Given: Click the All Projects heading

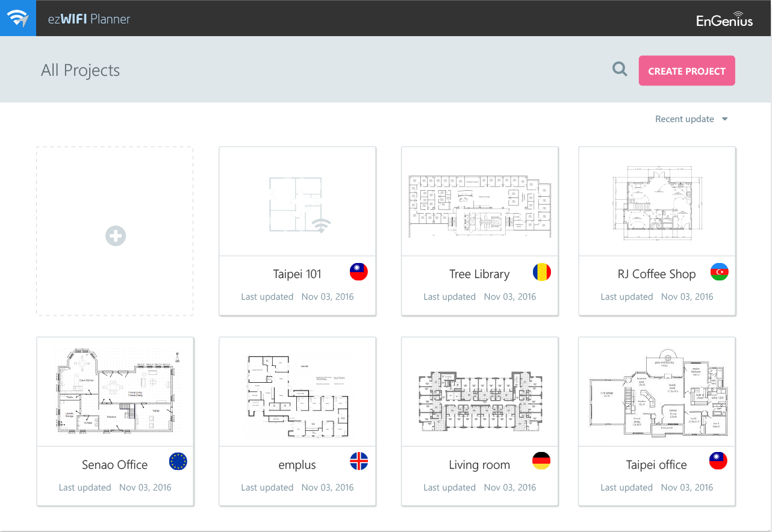Looking at the screenshot, I should 80,70.
